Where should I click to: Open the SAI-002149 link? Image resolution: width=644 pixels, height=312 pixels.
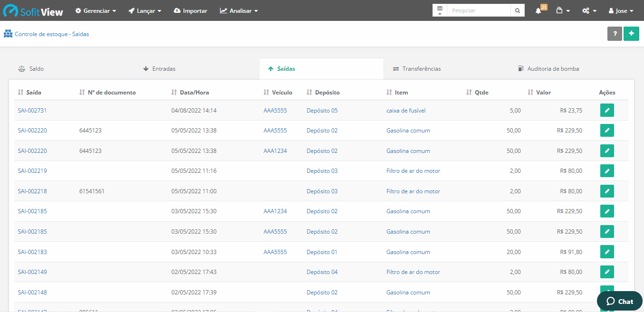click(x=32, y=272)
